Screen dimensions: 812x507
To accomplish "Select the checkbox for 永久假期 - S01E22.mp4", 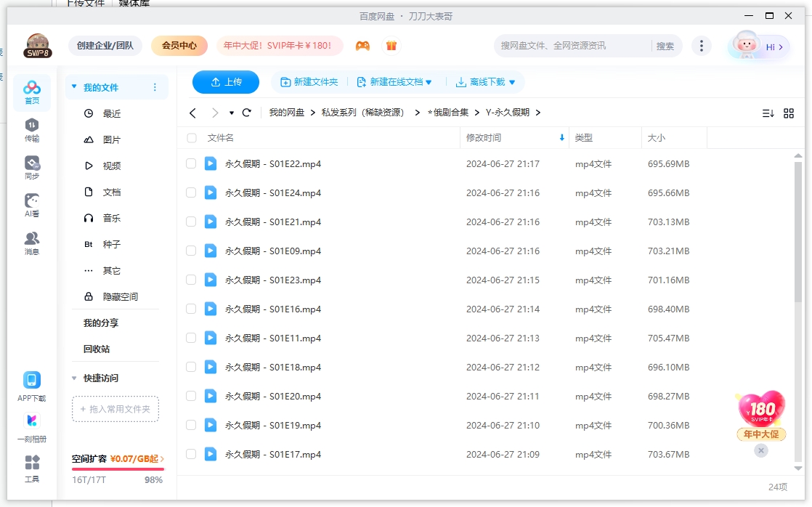I will [x=191, y=163].
